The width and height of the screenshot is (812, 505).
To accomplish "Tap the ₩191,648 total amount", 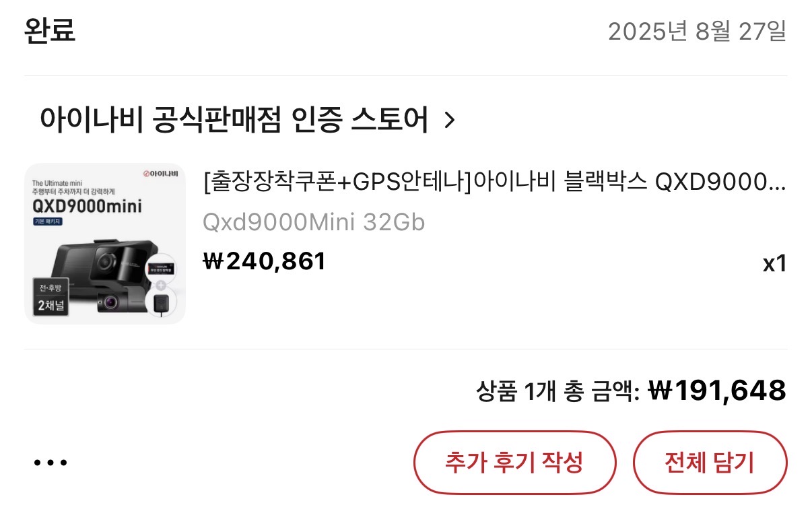I will (717, 390).
